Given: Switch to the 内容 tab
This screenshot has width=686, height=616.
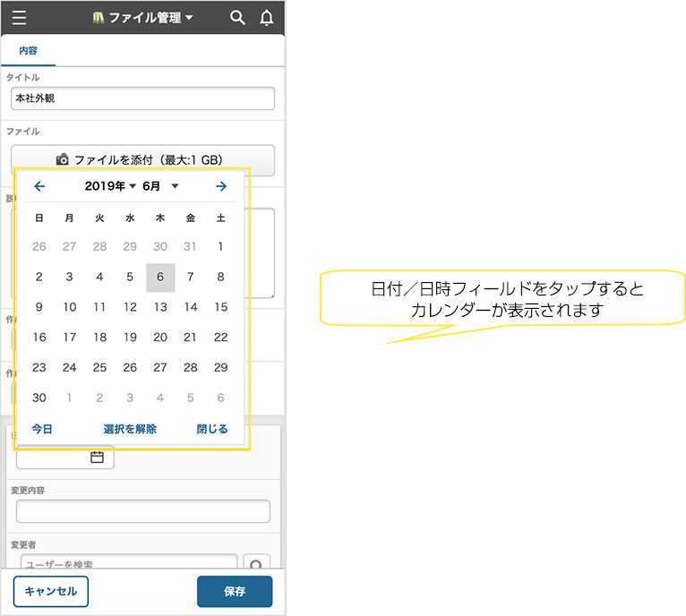Looking at the screenshot, I should click(x=29, y=51).
